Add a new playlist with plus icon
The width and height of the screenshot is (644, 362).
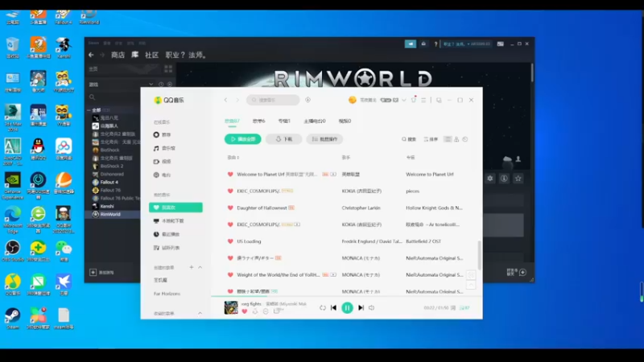(x=192, y=267)
